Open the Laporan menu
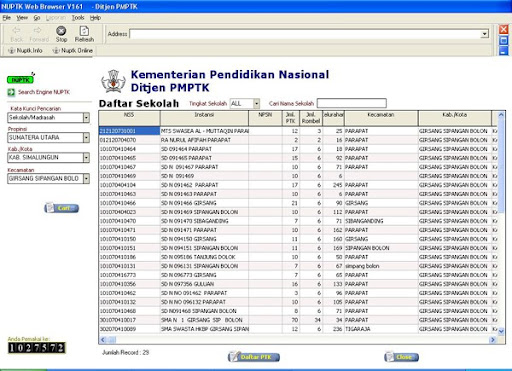512x371 pixels. (55, 18)
